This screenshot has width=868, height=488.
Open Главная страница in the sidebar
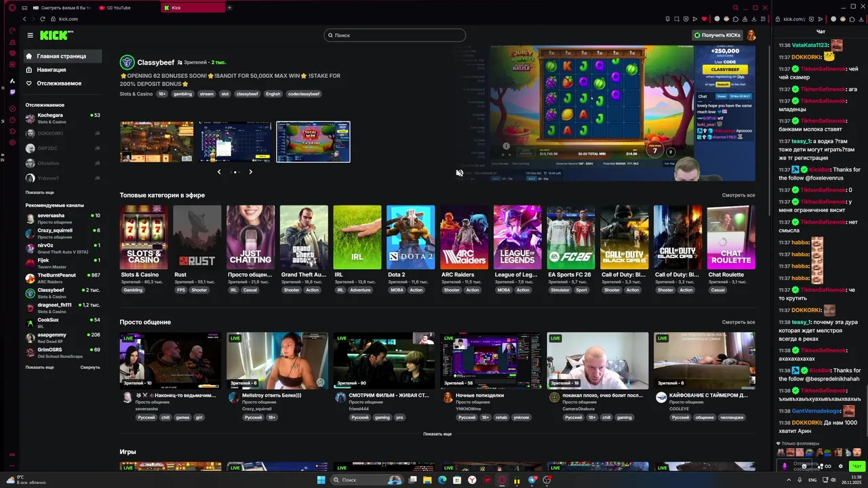62,56
